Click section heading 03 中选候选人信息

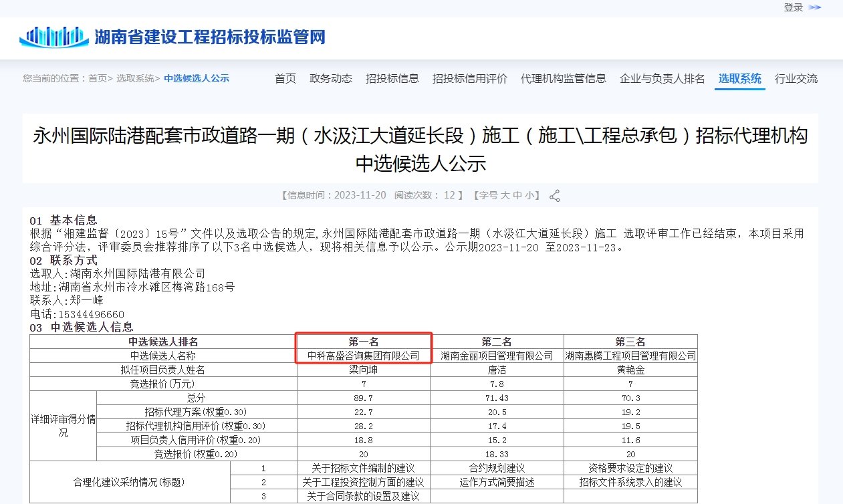pyautogui.click(x=82, y=327)
